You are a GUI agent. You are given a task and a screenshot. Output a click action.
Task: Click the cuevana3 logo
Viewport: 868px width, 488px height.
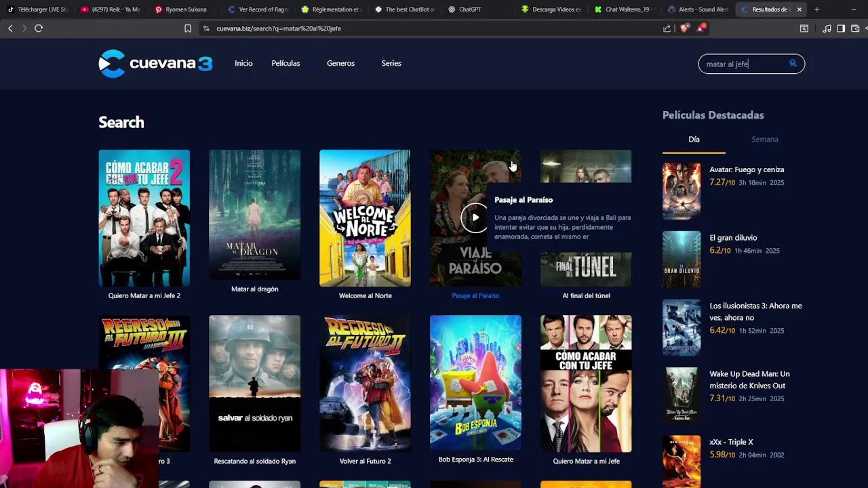coord(155,64)
